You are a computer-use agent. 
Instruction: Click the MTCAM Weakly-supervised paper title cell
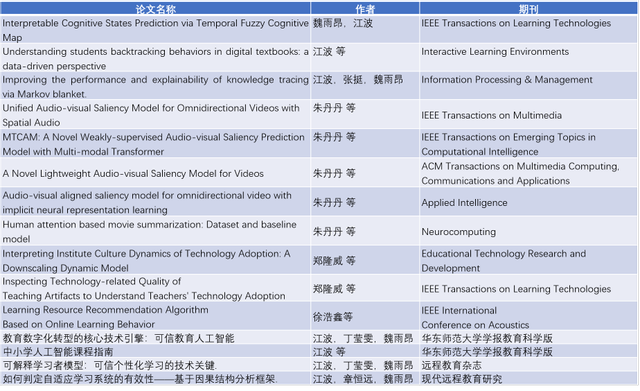155,144
